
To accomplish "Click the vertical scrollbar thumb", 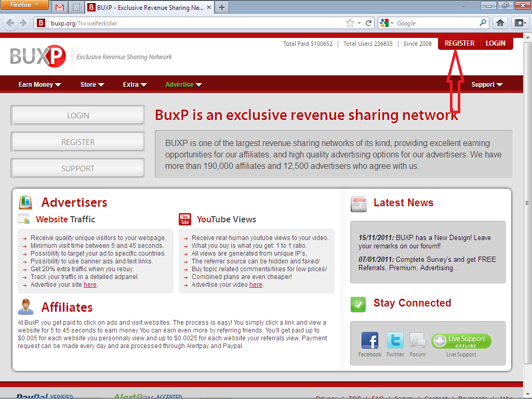I will 527,203.
